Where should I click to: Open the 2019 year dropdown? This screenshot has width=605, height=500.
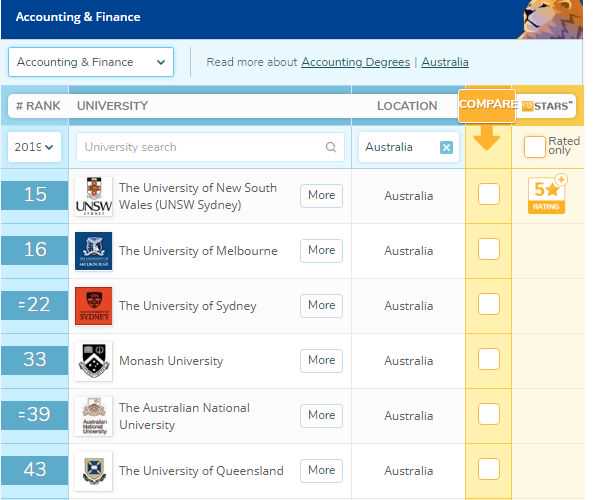[34, 147]
